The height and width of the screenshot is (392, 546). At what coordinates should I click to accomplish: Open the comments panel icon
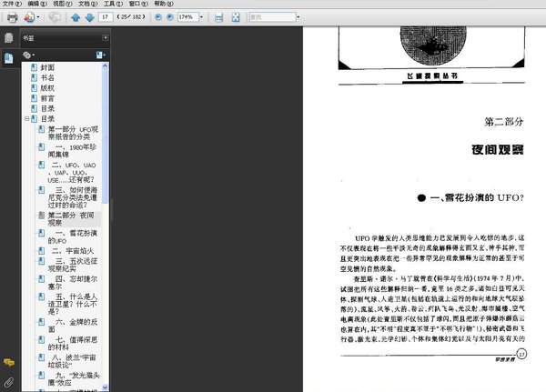point(9,363)
